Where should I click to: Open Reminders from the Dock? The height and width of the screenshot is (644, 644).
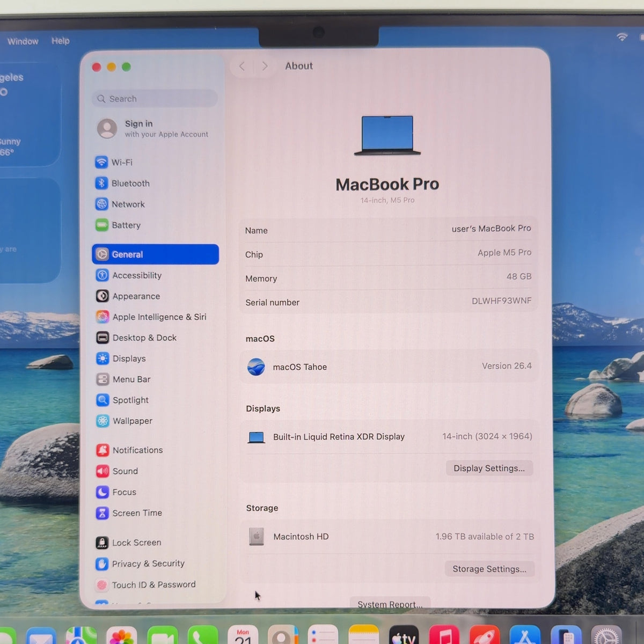click(324, 635)
